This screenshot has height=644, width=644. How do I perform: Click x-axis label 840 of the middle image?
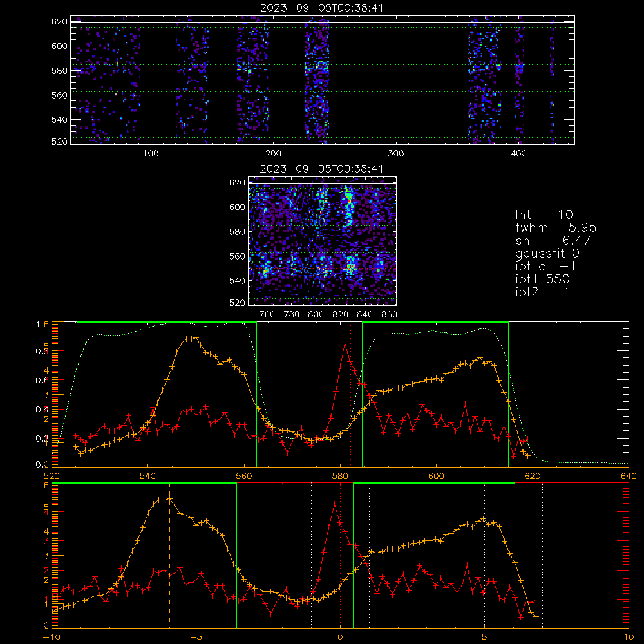[x=365, y=315]
